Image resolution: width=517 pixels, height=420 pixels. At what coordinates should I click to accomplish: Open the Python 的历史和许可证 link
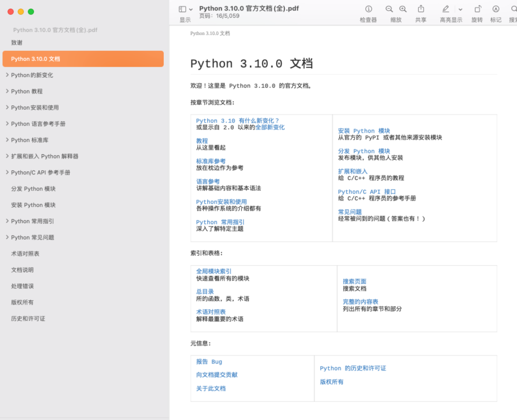[353, 368]
